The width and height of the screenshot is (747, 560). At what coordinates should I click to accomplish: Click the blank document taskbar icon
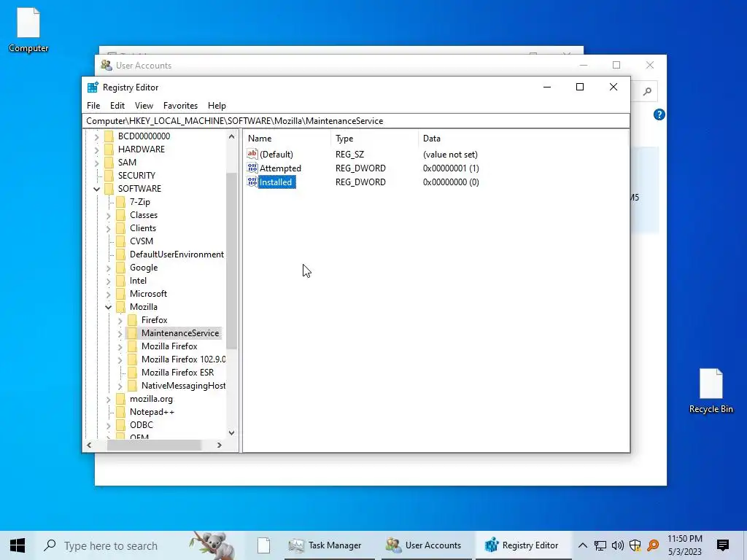(263, 545)
